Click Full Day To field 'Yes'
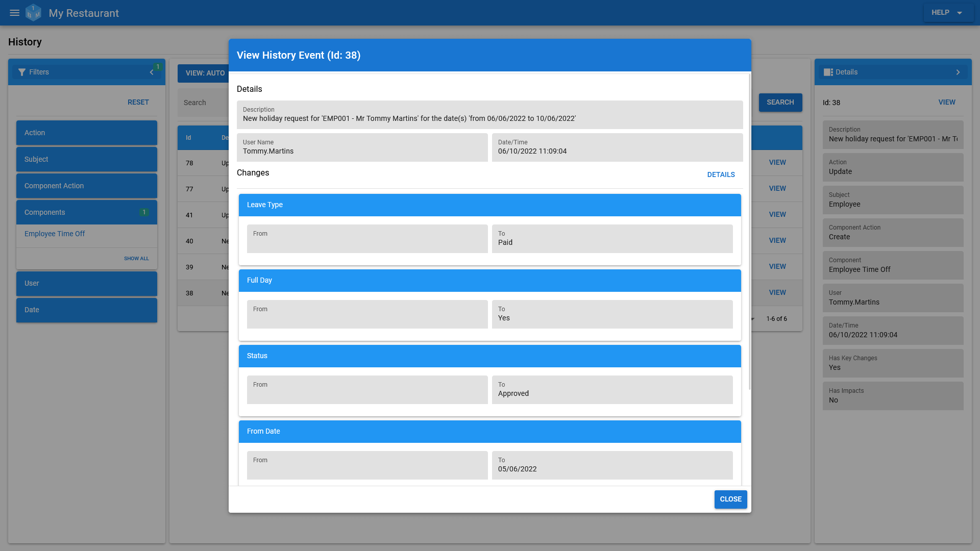This screenshot has width=980, height=551. 612,314
